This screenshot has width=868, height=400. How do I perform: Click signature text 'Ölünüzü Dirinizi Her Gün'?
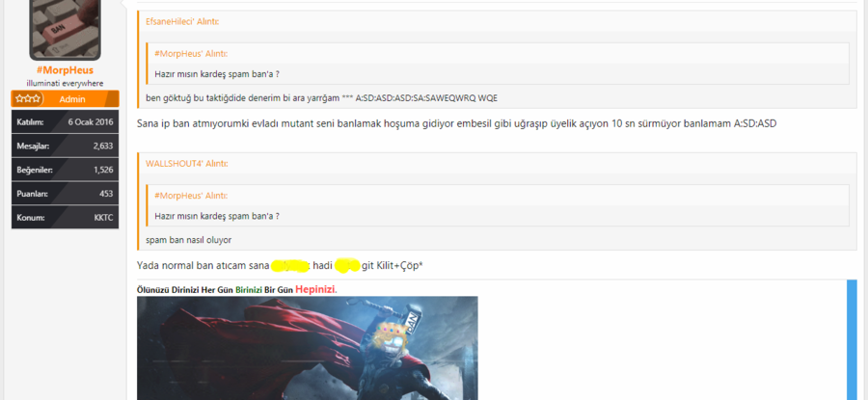[185, 290]
